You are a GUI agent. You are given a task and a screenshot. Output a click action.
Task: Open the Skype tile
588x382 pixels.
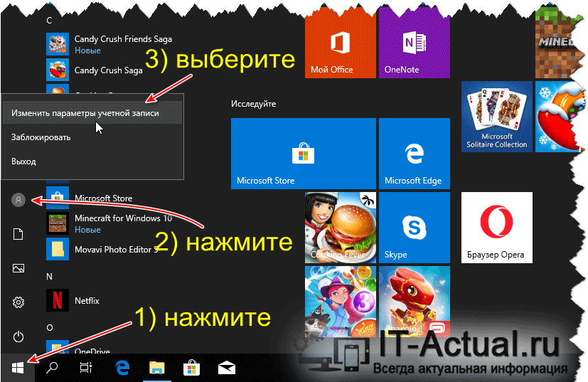click(415, 228)
